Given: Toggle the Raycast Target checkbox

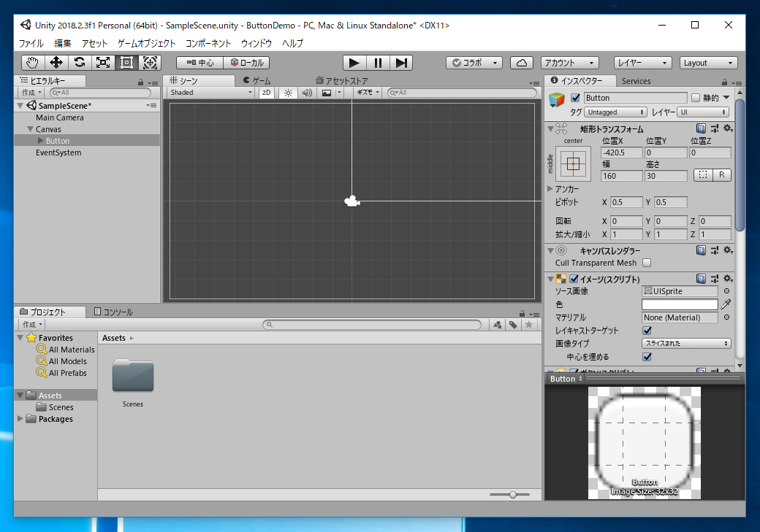Looking at the screenshot, I should [647, 330].
